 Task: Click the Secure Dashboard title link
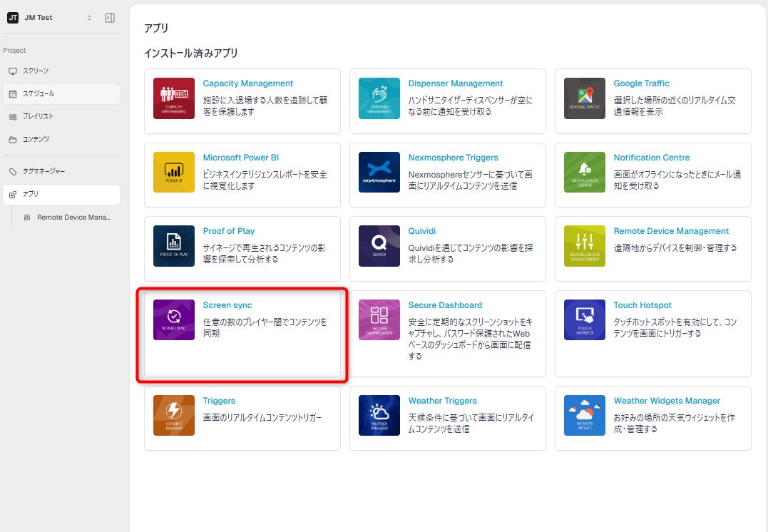pyautogui.click(x=445, y=305)
